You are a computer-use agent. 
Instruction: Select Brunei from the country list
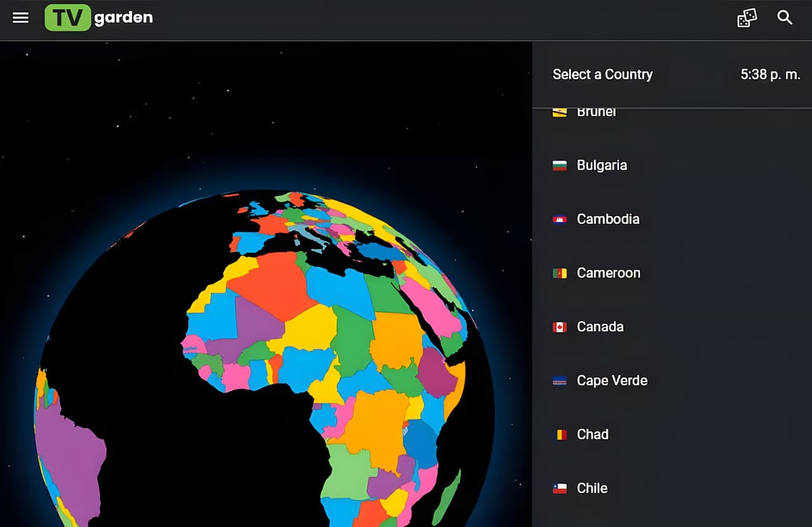tap(596, 113)
